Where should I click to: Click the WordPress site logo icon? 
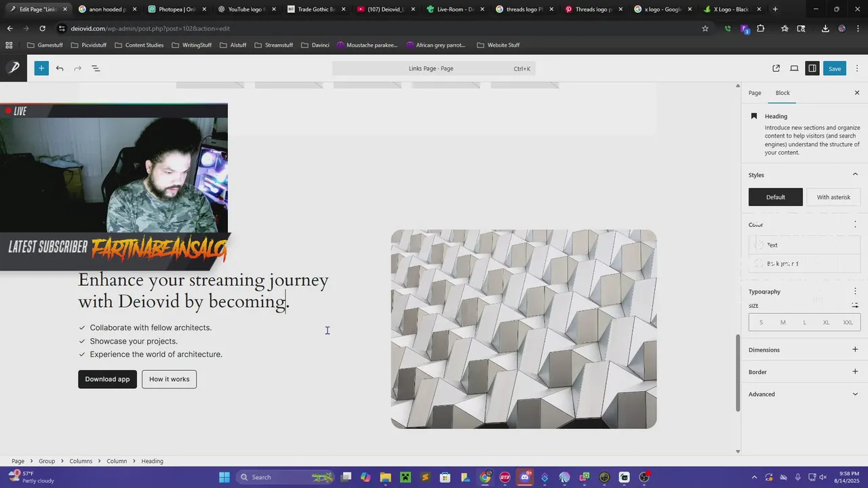(x=14, y=68)
